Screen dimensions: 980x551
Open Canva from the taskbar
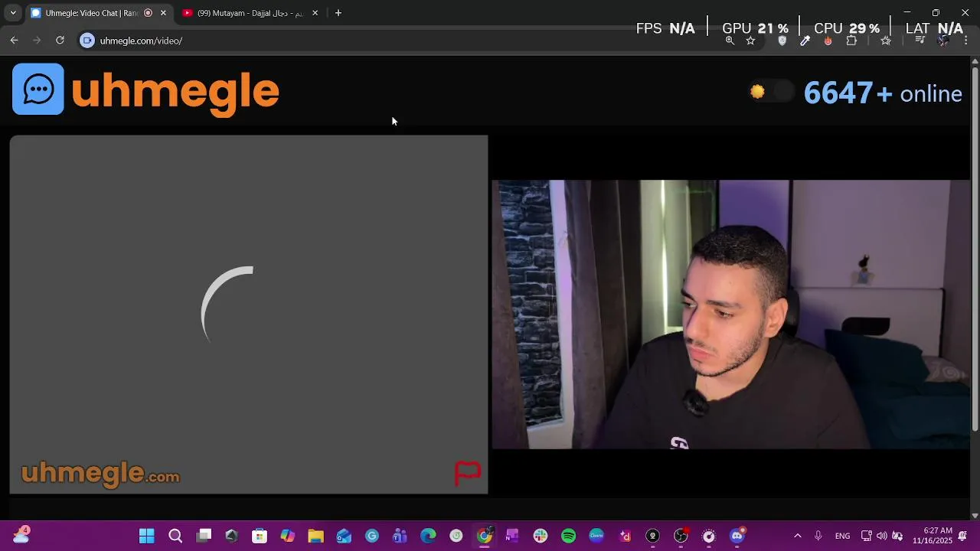tap(596, 536)
